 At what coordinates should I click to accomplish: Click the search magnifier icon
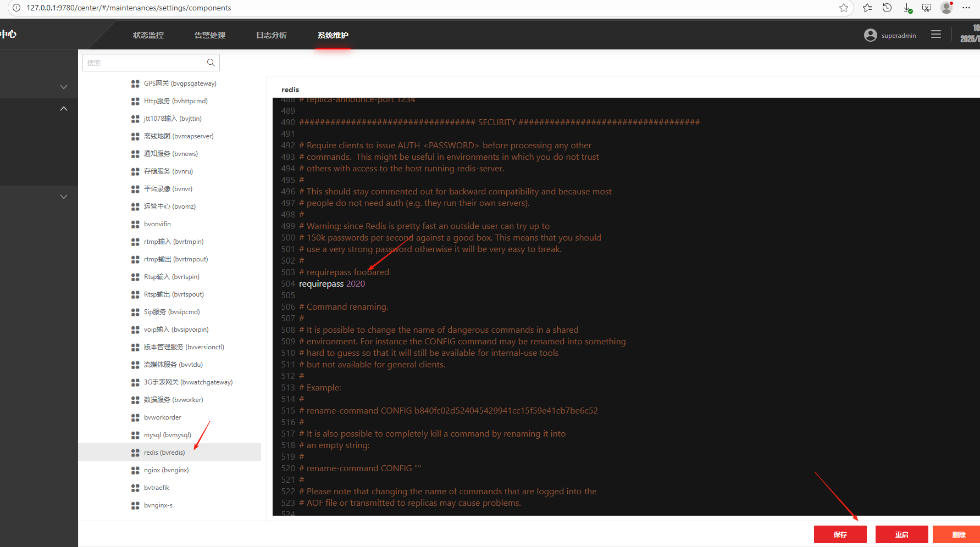click(x=211, y=63)
